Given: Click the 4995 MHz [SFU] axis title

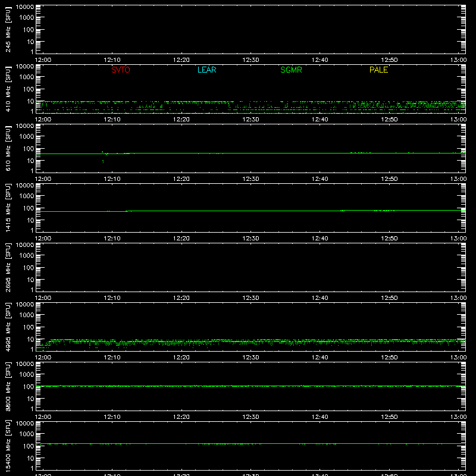Looking at the screenshot, I should (x=8, y=327).
